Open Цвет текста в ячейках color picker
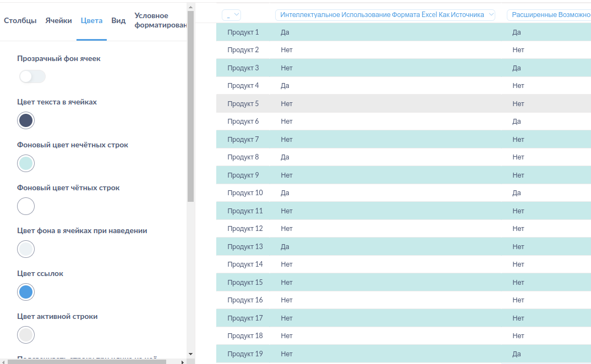This screenshot has width=591, height=364. 26,120
